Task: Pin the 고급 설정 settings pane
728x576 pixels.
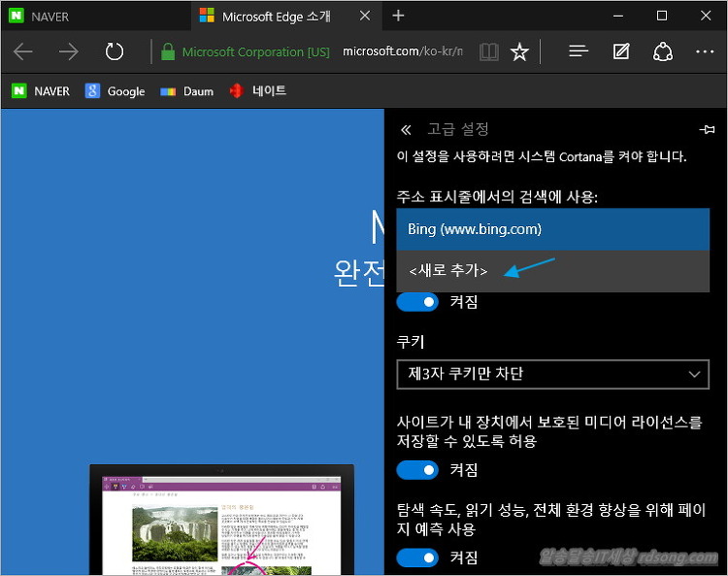Action: tap(707, 130)
